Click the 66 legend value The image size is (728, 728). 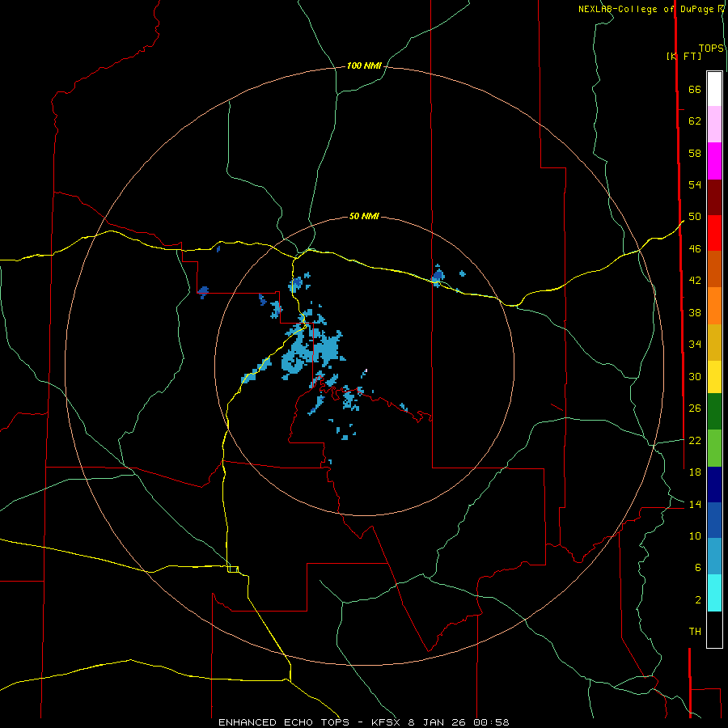(695, 89)
